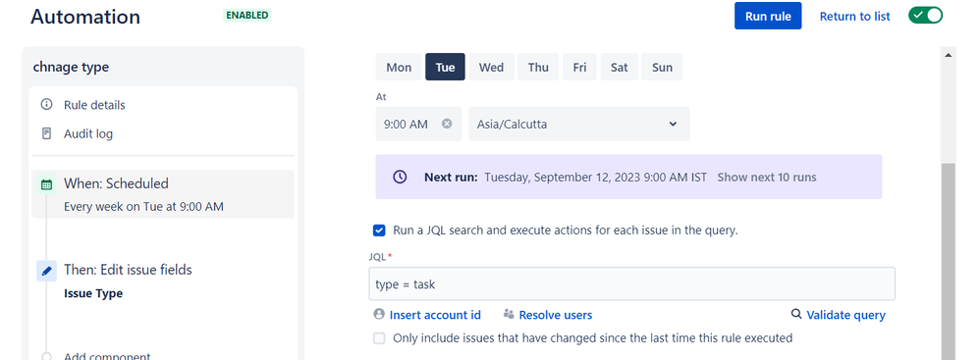
Task: Click the green calendar Scheduled trigger icon
Action: click(46, 184)
